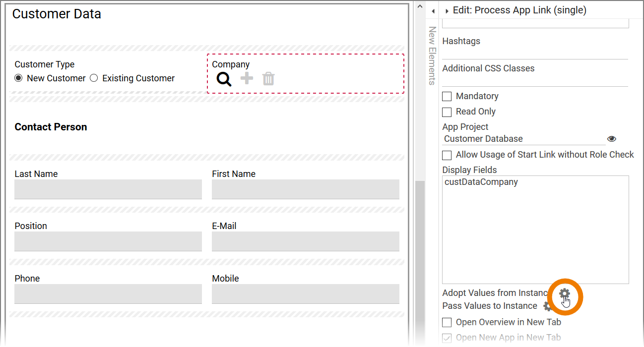Click the Company search magnifier icon

(224, 79)
